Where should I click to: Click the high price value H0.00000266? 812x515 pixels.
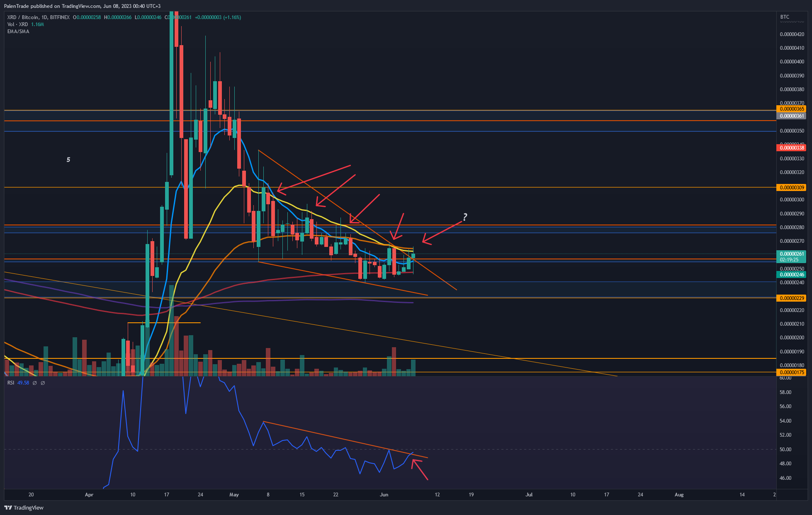(x=118, y=17)
